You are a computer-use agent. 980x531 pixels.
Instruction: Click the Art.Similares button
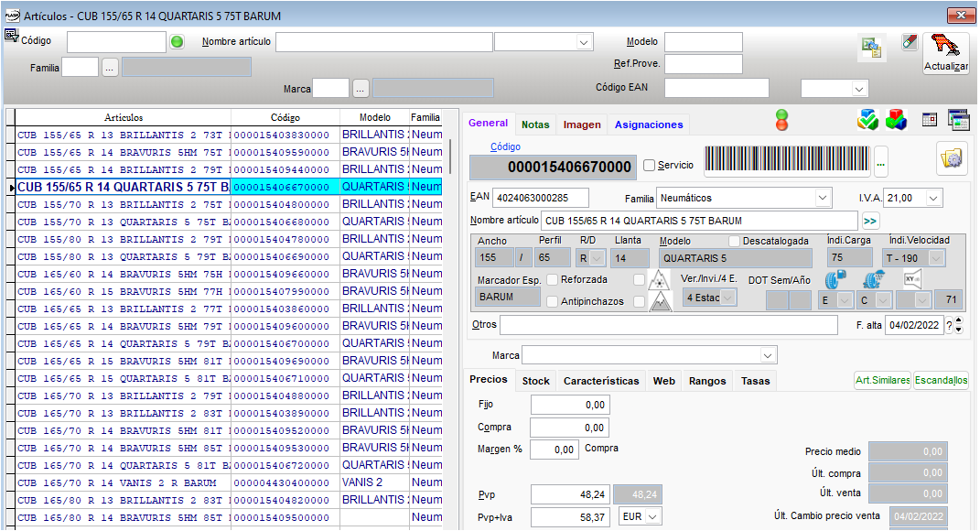(882, 381)
